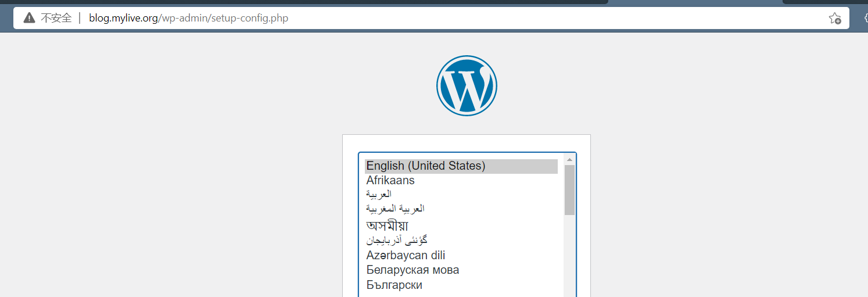Click the language list scroll-up arrow
Image resolution: width=868 pixels, height=297 pixels.
click(x=569, y=159)
